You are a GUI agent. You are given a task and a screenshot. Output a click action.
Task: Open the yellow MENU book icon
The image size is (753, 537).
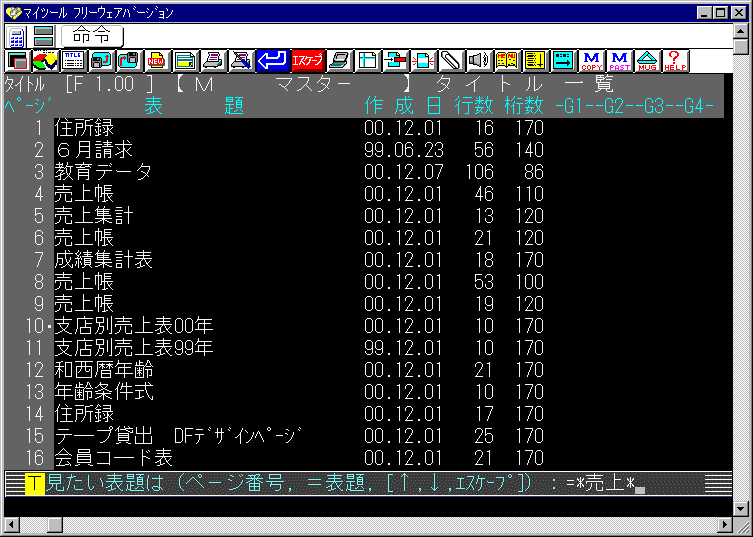(x=507, y=61)
